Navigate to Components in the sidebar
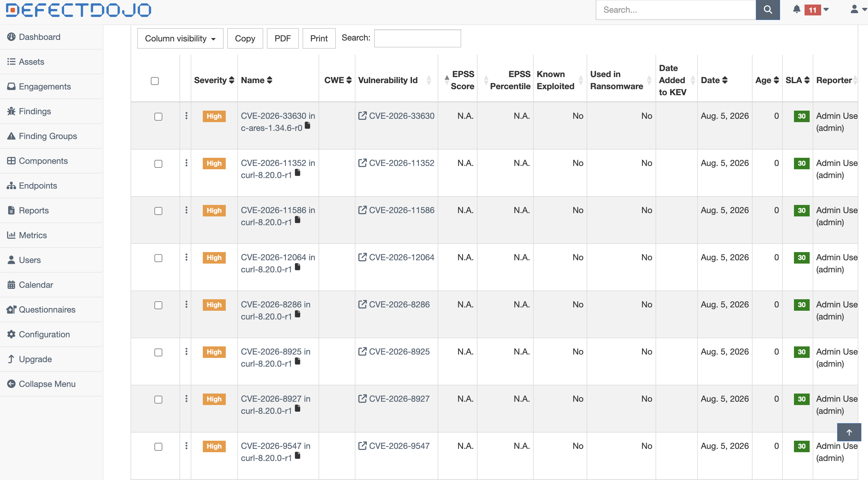Image resolution: width=868 pixels, height=480 pixels. (51, 161)
